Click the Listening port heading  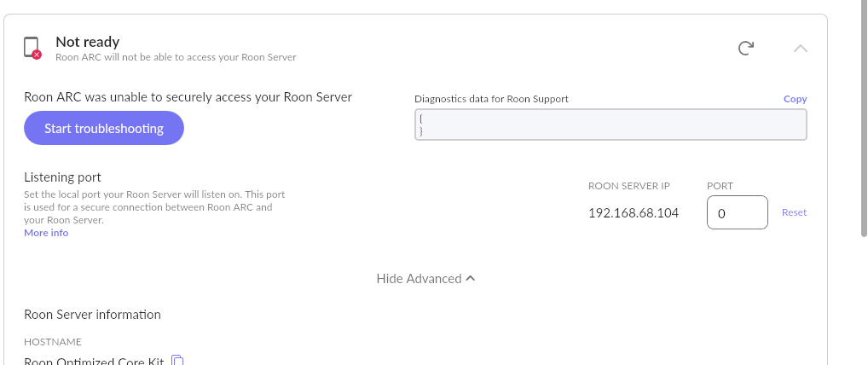click(x=62, y=177)
